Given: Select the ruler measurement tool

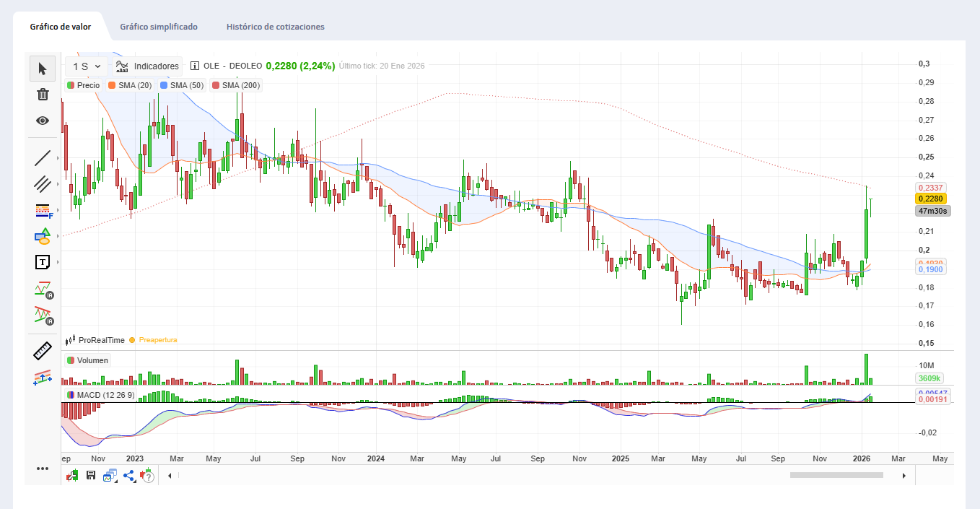Looking at the screenshot, I should (43, 352).
